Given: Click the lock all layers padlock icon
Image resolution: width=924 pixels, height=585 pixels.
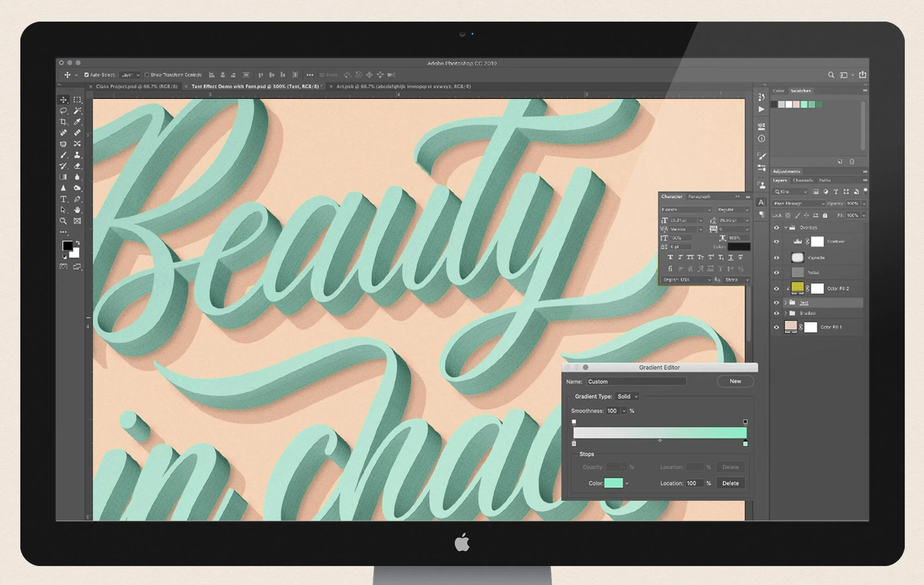Looking at the screenshot, I should 825,215.
